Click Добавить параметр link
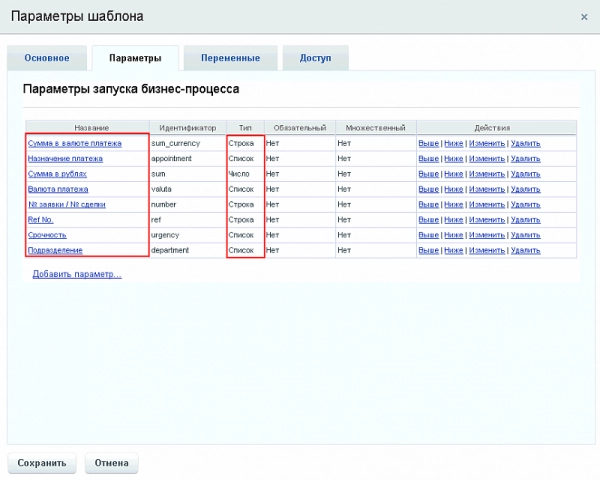The width and height of the screenshot is (600, 480). click(77, 274)
